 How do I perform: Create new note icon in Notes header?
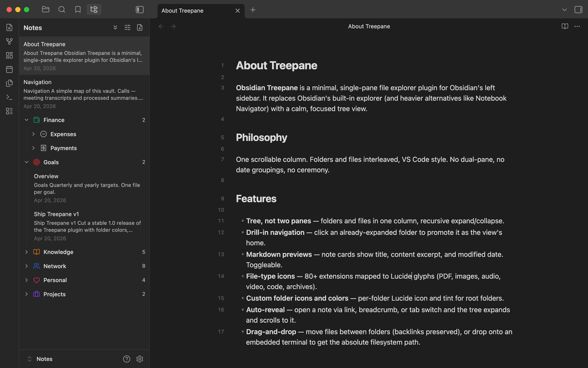tap(140, 27)
